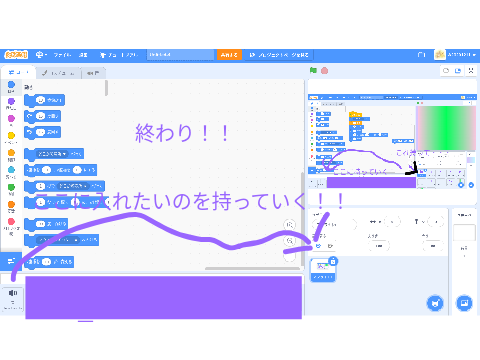Click the project title input field
Screen dimensions: 480x360
coord(180,55)
